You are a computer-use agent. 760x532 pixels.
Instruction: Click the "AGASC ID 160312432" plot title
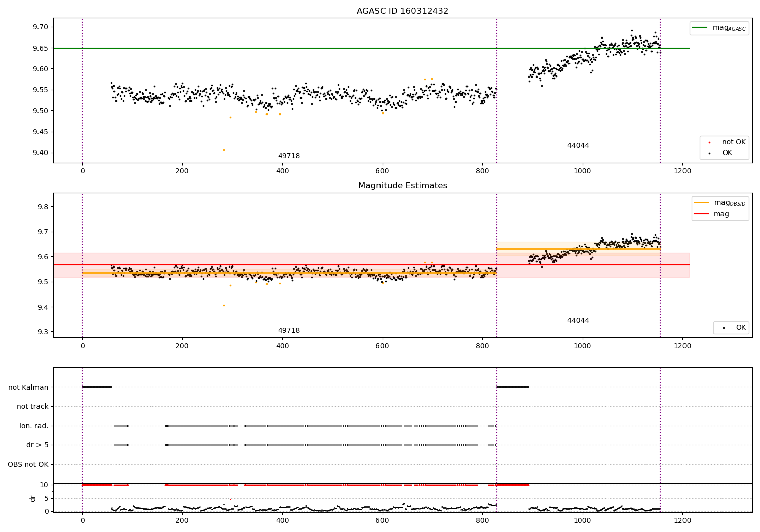click(402, 11)
